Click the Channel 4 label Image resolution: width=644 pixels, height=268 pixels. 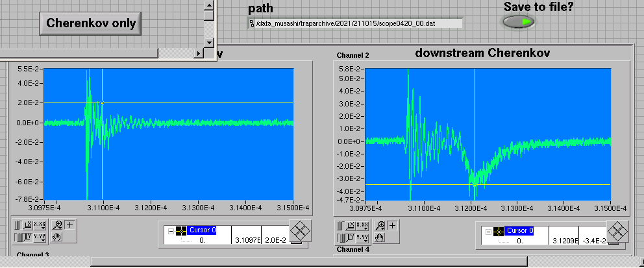point(353,249)
